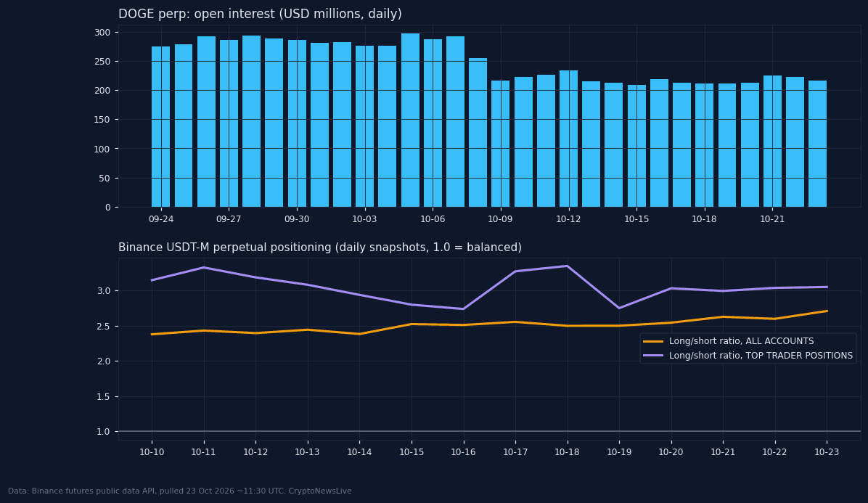
Task: Click the 100 y-axis label
Action: pyautogui.click(x=102, y=149)
